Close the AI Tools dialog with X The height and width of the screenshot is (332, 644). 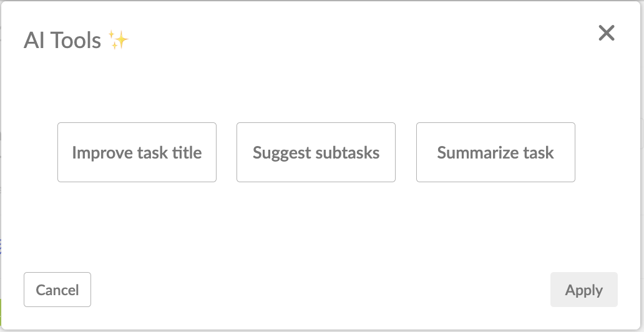point(607,33)
